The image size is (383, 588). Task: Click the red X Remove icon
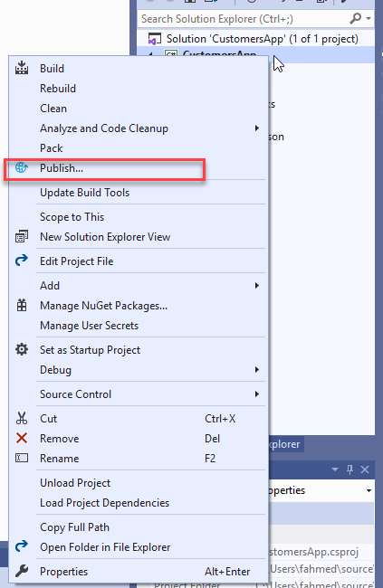[x=22, y=438]
